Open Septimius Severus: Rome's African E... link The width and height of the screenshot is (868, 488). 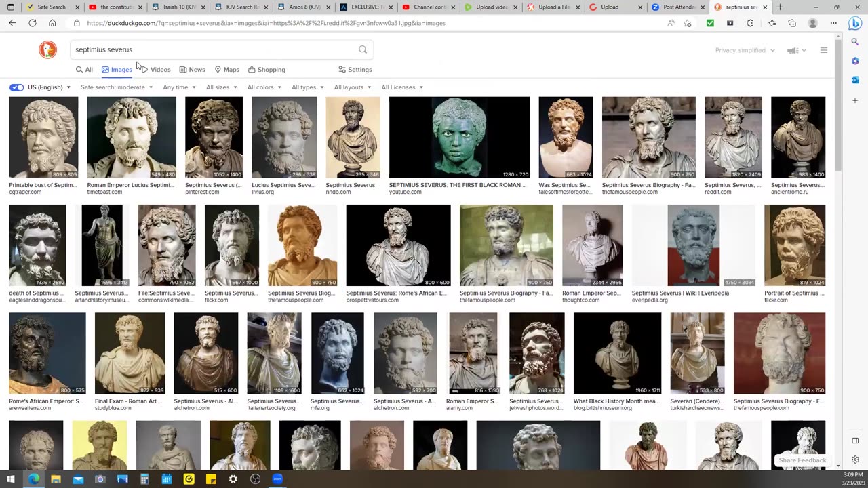tap(397, 293)
